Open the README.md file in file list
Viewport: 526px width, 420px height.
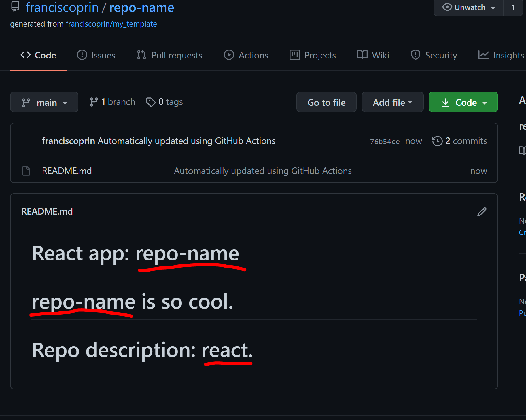pos(67,171)
